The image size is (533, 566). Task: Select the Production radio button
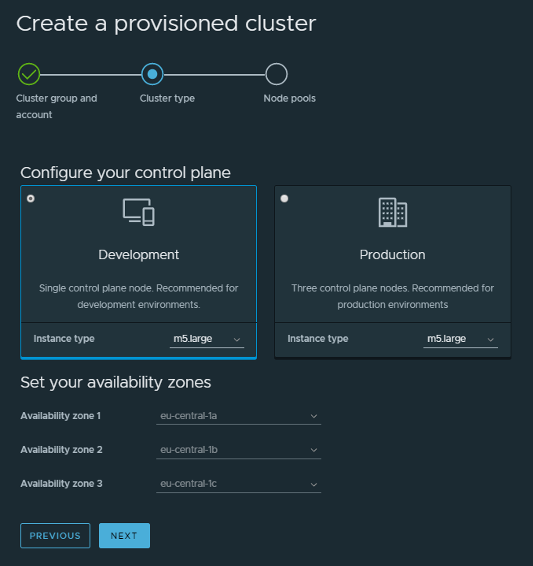point(284,199)
